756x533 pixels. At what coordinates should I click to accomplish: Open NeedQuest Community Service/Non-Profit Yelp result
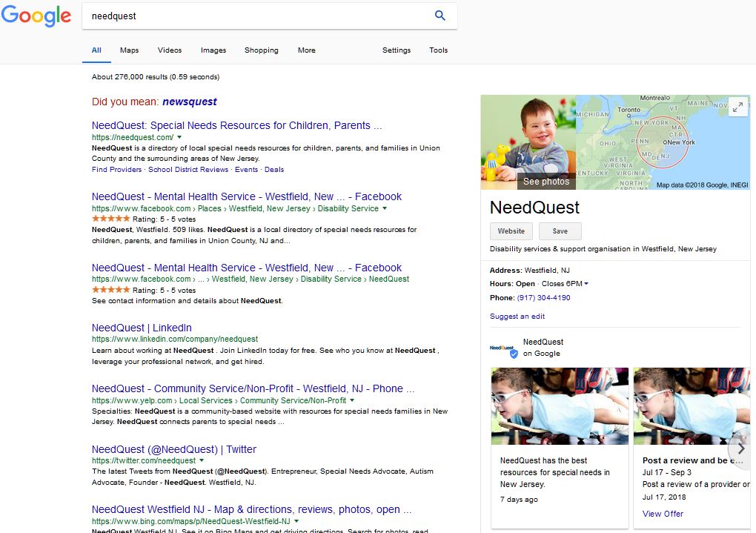click(x=253, y=388)
